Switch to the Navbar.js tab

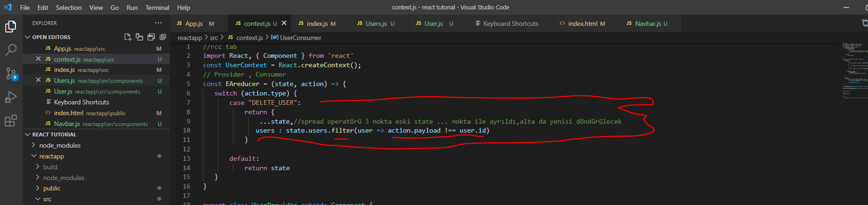pos(647,24)
